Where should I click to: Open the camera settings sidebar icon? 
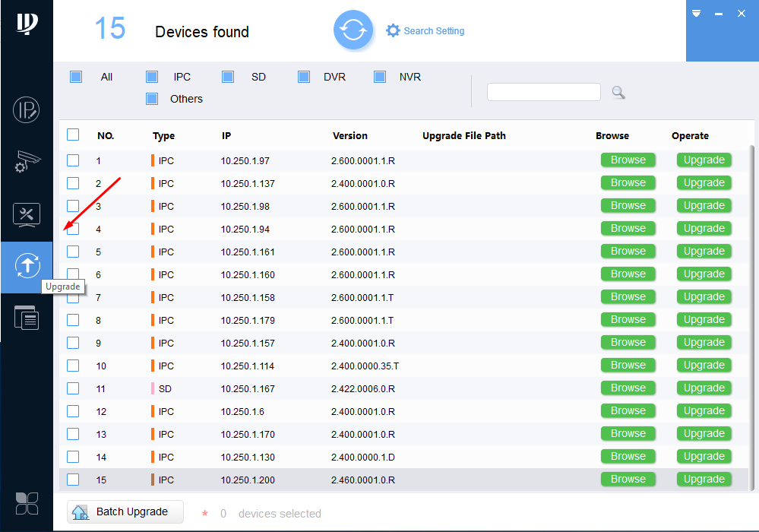[x=27, y=162]
